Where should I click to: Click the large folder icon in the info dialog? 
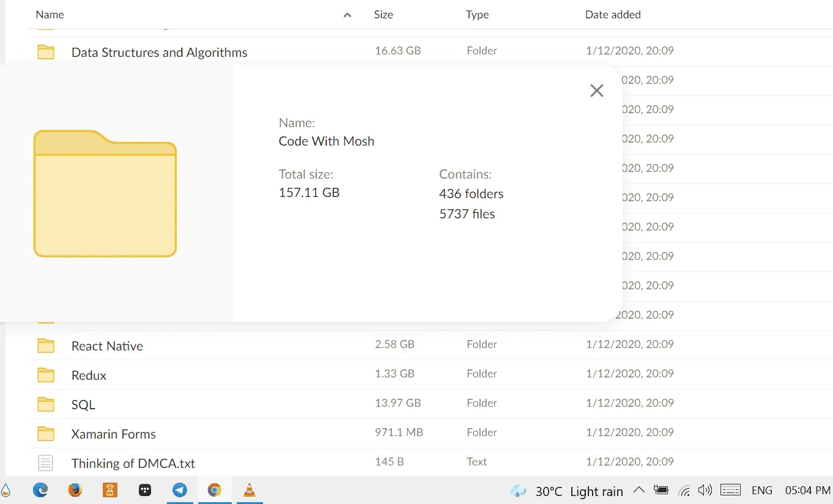tap(105, 193)
